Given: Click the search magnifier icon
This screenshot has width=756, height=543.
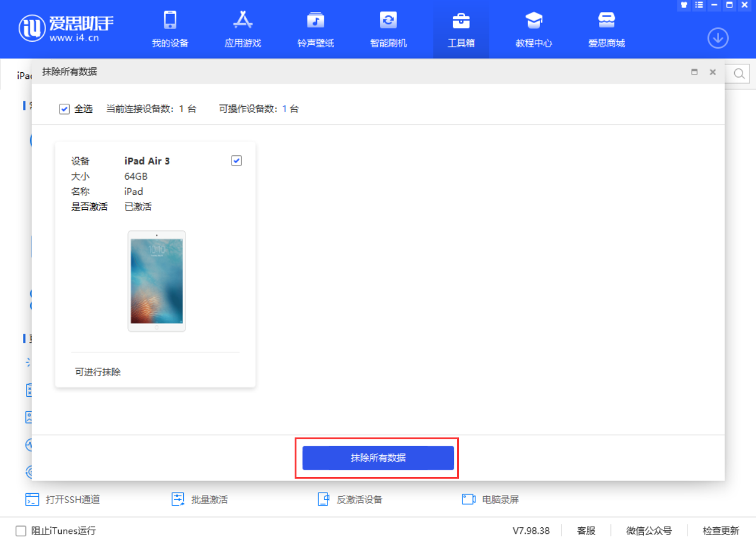Looking at the screenshot, I should [739, 73].
